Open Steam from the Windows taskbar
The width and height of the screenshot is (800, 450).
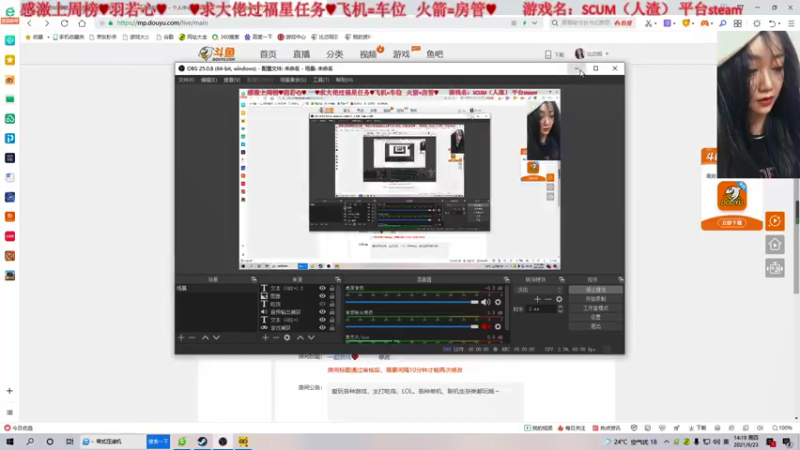pos(203,441)
